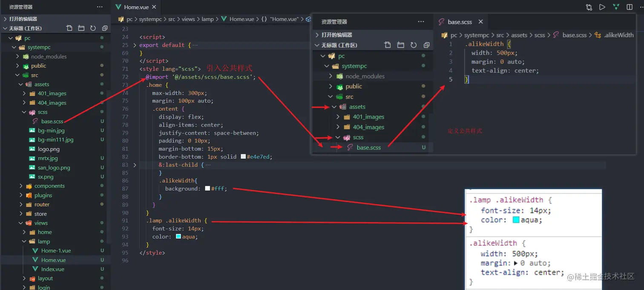Viewport: 644px width, 290px height.
Task: Open bg-min111.jpg in the file tree
Action: 55,140
